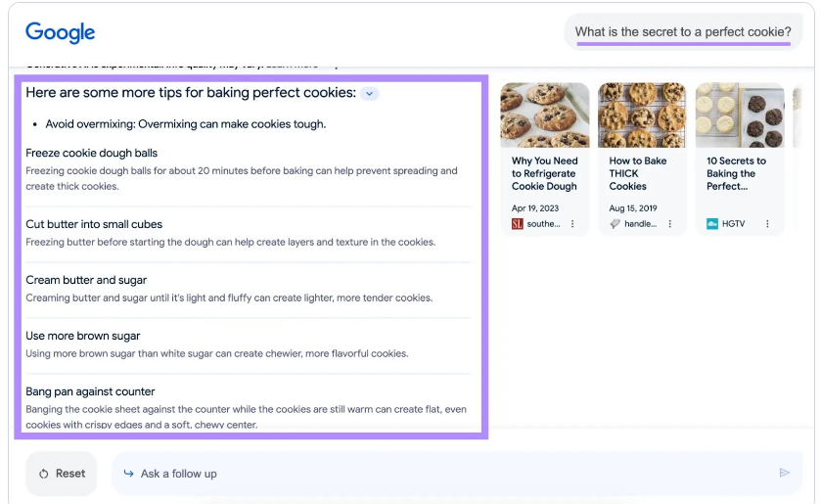Click the Google logo
This screenshot has height=504, width=820.
(60, 32)
